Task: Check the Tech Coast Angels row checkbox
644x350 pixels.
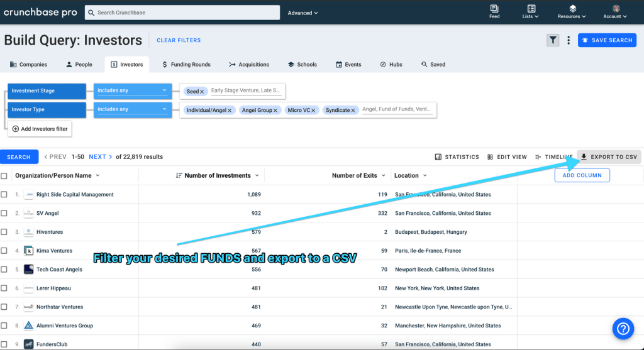Action: pyautogui.click(x=4, y=270)
